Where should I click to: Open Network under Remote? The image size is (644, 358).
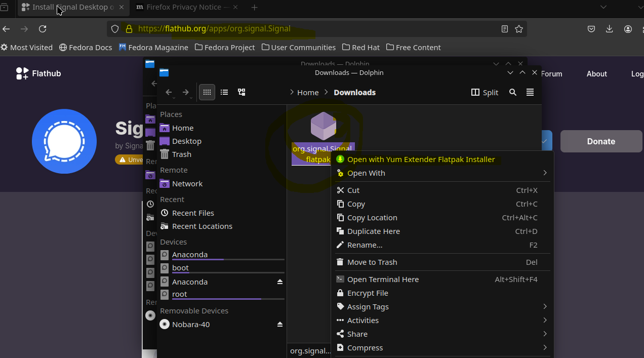222,183
